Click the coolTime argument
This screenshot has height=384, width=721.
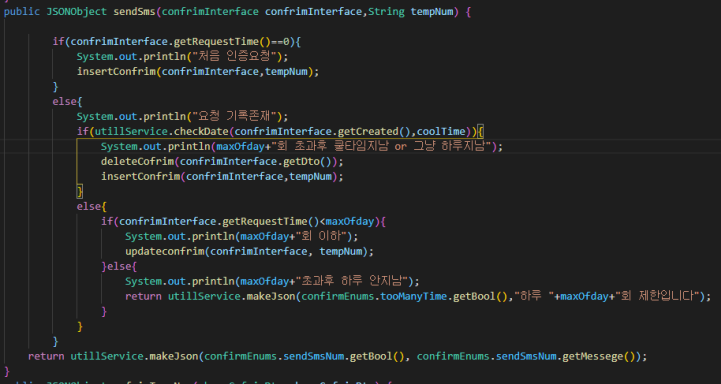click(441, 132)
